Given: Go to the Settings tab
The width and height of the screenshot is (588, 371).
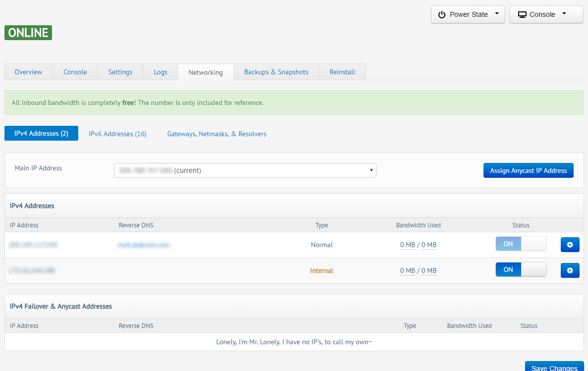Looking at the screenshot, I should pyautogui.click(x=120, y=72).
